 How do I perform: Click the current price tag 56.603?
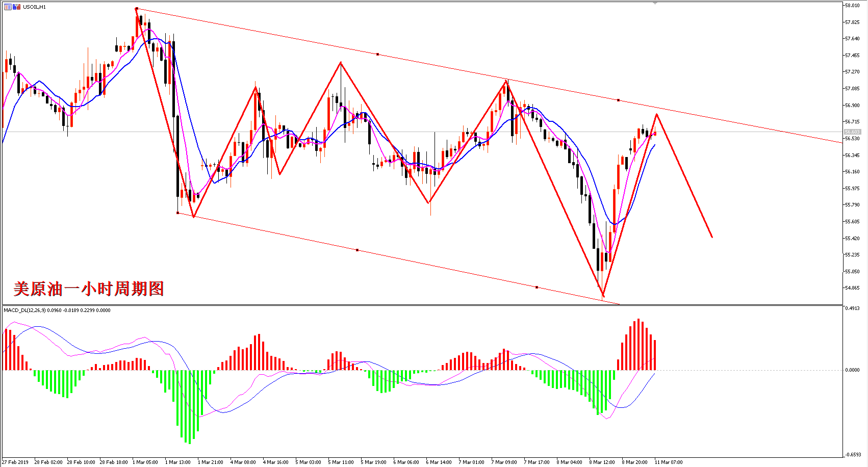click(x=852, y=132)
